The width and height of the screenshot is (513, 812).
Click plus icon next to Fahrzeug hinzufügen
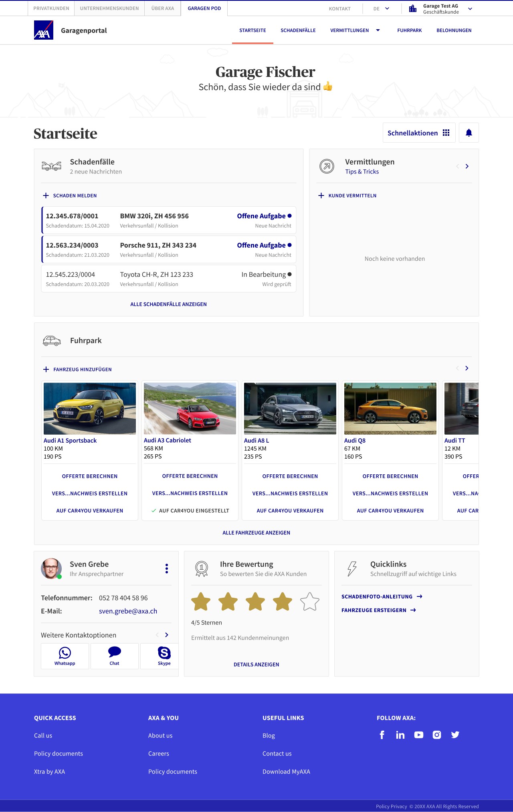click(46, 369)
